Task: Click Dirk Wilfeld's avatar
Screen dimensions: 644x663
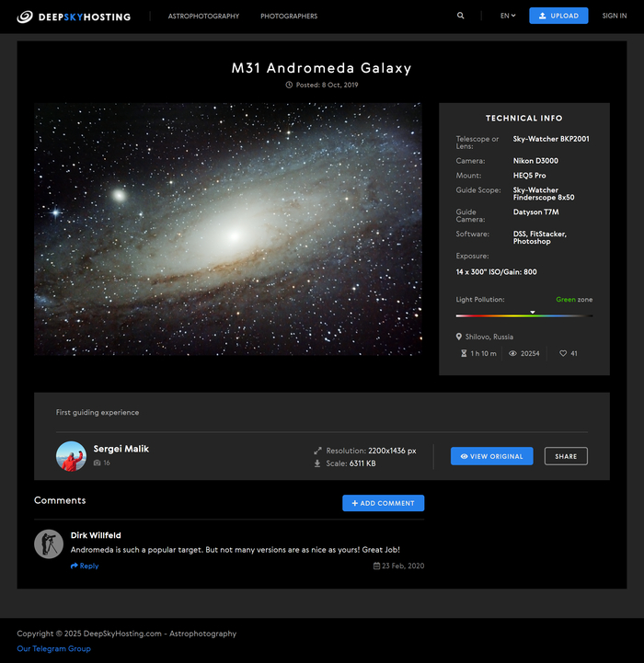Action: click(49, 543)
